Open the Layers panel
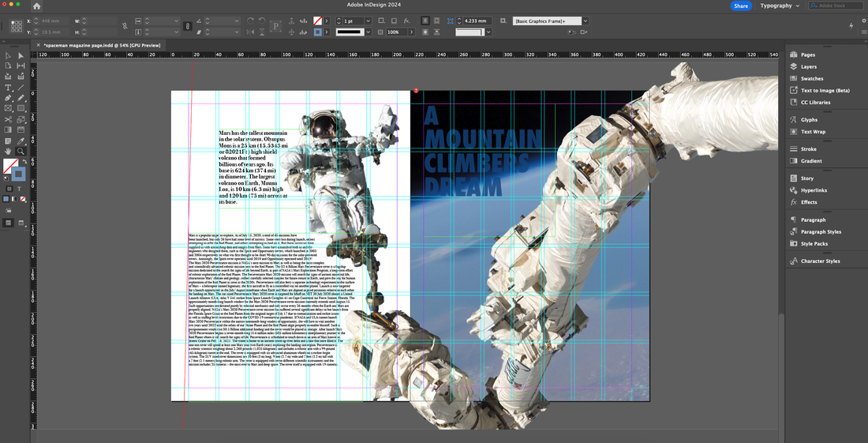This screenshot has height=443, width=868. tap(808, 66)
